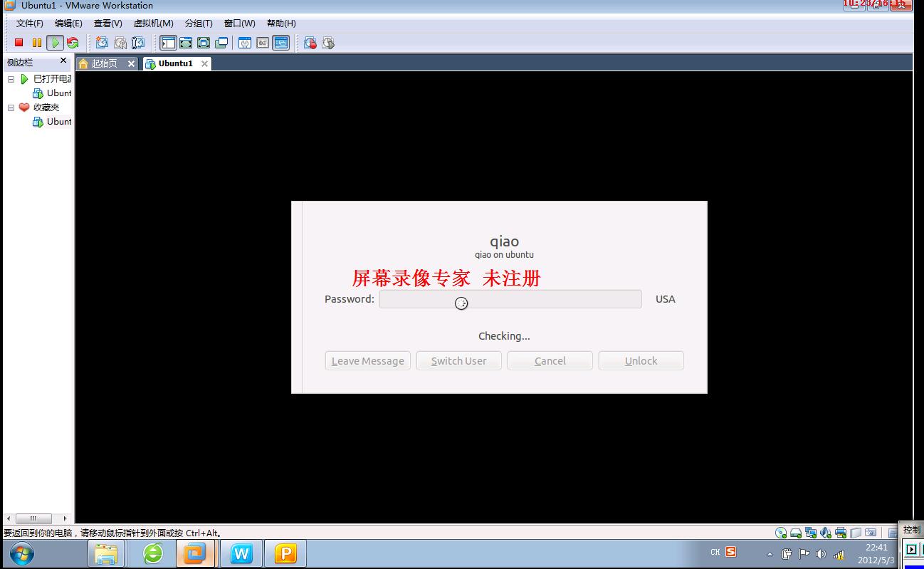924x569 pixels.
Task: Click the gray message log status icon
Action: (856, 533)
